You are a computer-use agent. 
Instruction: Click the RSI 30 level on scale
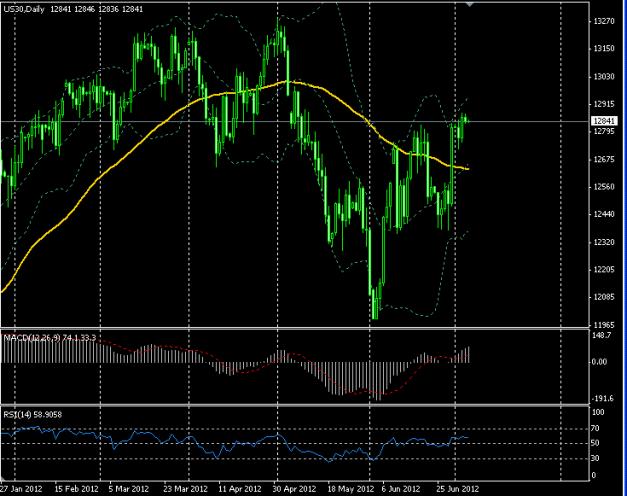click(598, 458)
